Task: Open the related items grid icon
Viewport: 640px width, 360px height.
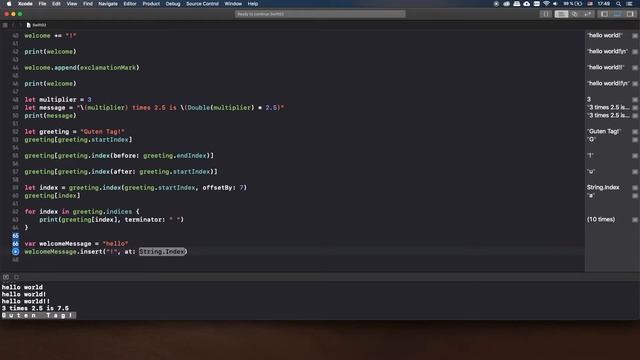Action: coord(5,25)
